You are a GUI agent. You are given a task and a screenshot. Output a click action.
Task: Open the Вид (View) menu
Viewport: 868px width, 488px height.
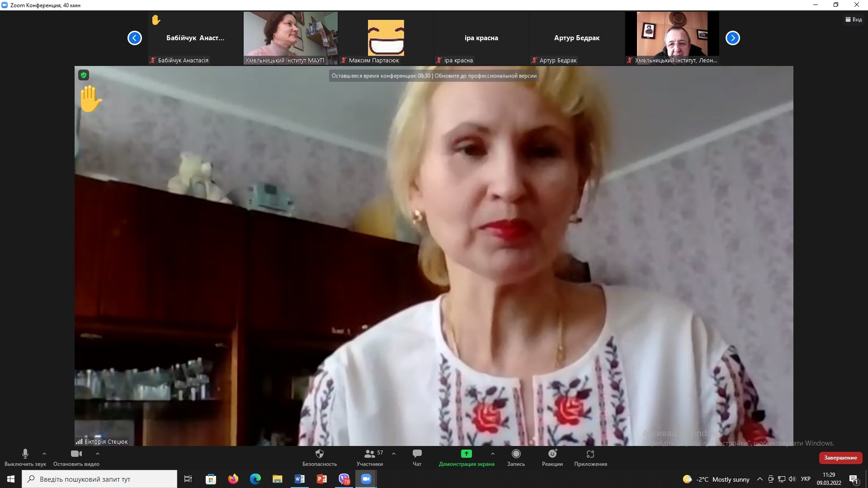[x=854, y=19]
